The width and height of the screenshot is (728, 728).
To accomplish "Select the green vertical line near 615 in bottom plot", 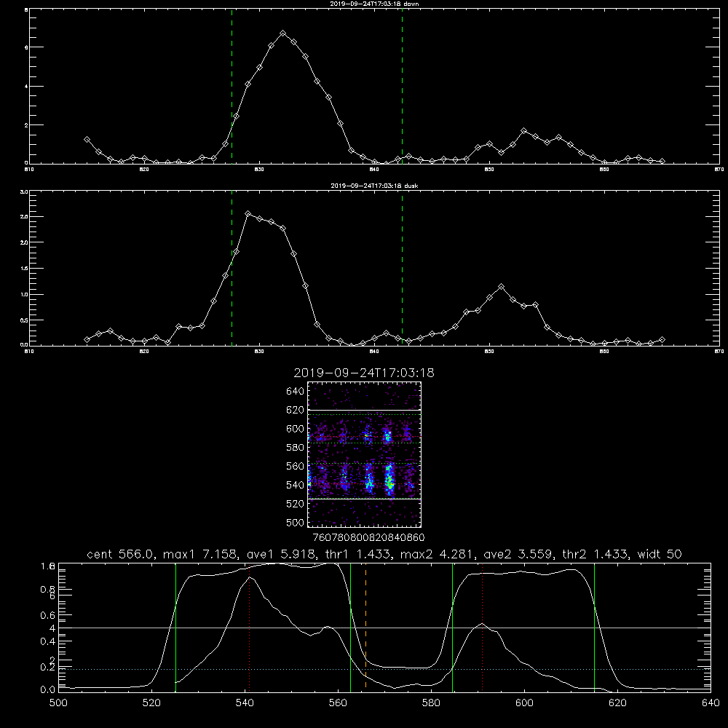I will click(x=594, y=627).
